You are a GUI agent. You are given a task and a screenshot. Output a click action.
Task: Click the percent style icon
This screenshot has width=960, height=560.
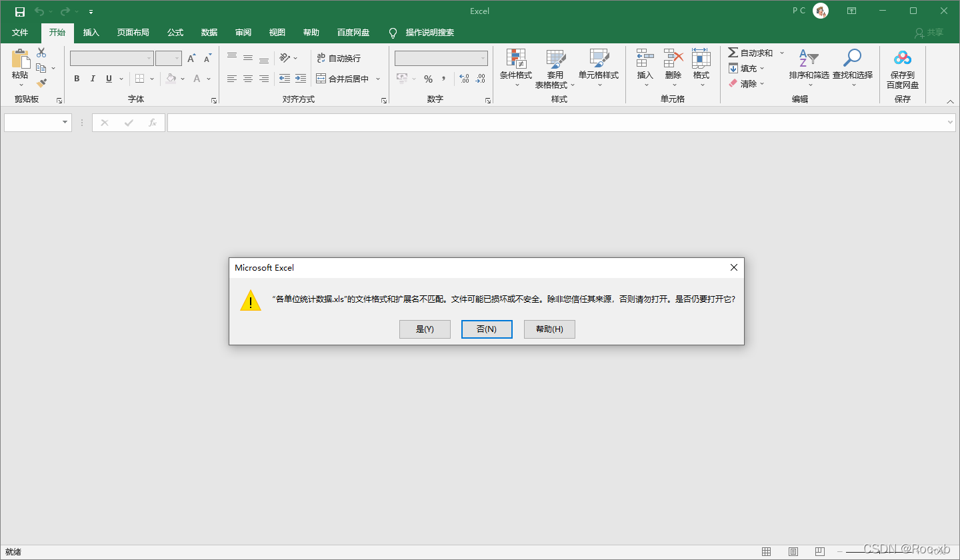[428, 79]
